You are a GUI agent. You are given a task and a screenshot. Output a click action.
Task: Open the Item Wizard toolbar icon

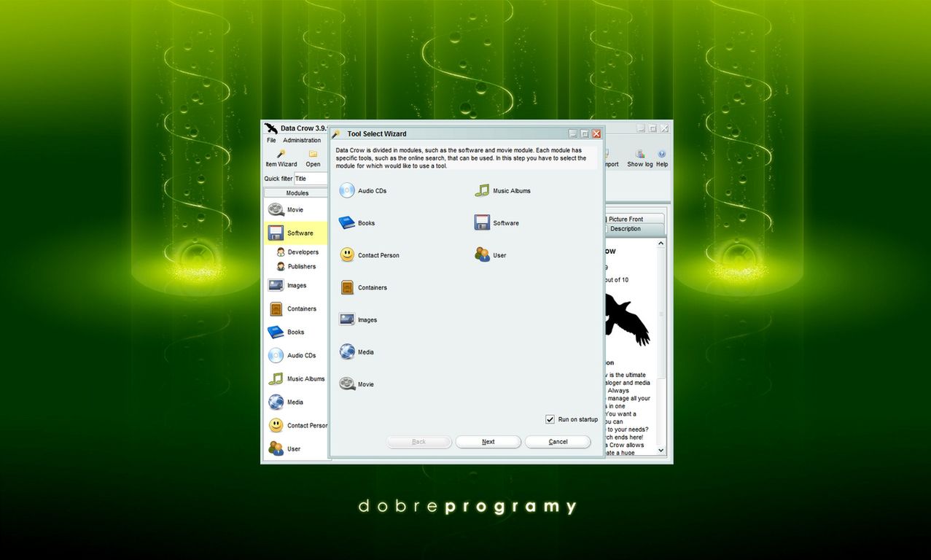pyautogui.click(x=281, y=154)
